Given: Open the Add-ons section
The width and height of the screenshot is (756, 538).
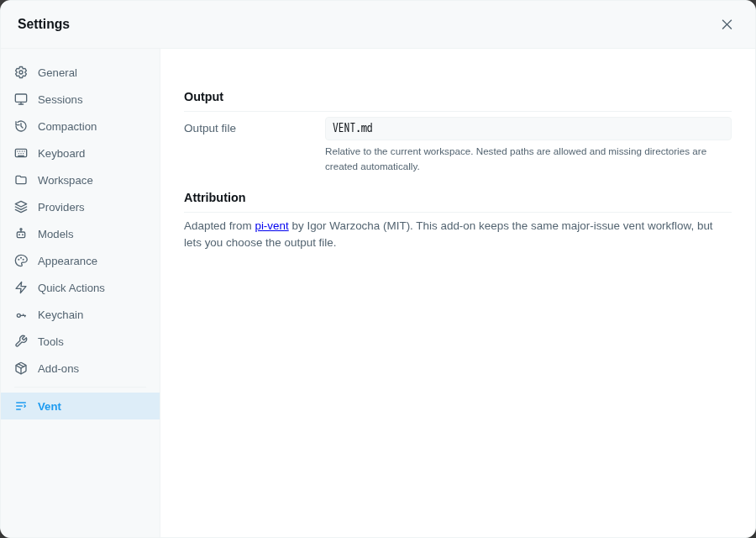Looking at the screenshot, I should (80, 369).
